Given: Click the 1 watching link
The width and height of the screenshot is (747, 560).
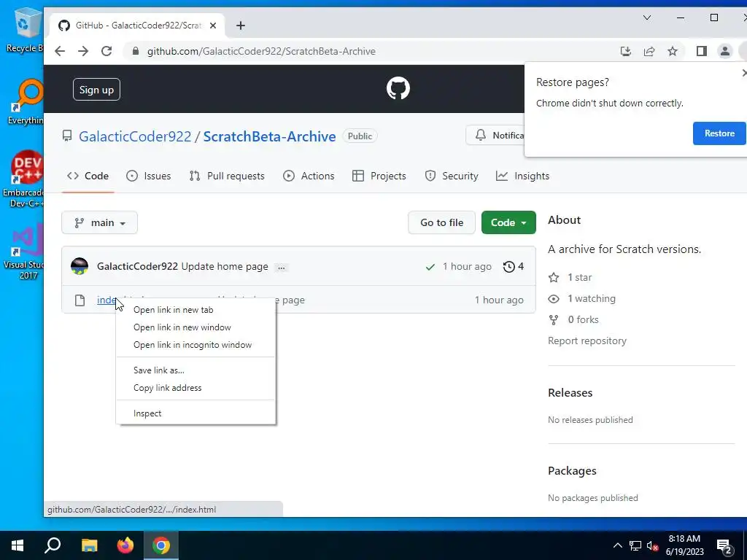Looking at the screenshot, I should point(581,299).
